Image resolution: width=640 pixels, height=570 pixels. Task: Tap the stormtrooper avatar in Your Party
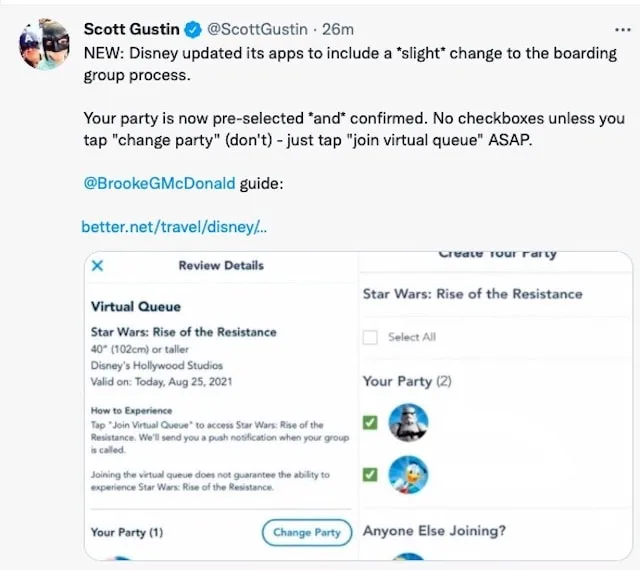pyautogui.click(x=408, y=423)
